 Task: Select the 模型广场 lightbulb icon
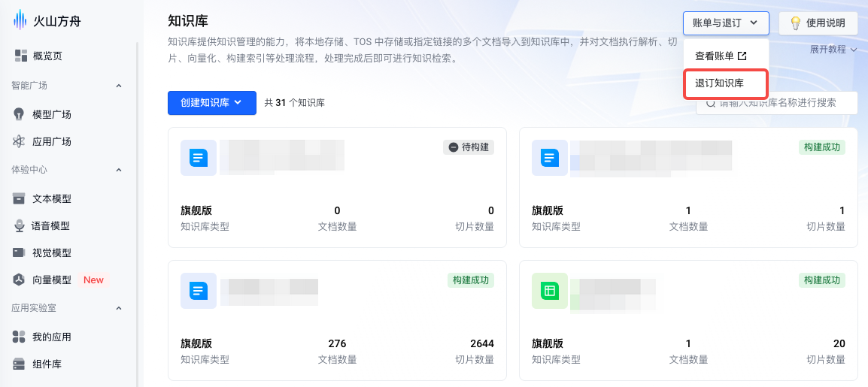click(x=20, y=114)
